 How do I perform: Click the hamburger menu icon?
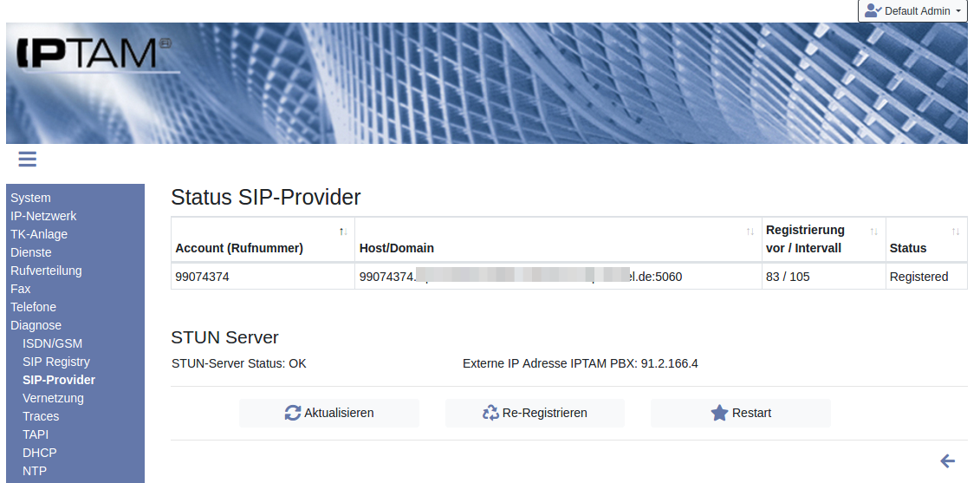(x=27, y=159)
